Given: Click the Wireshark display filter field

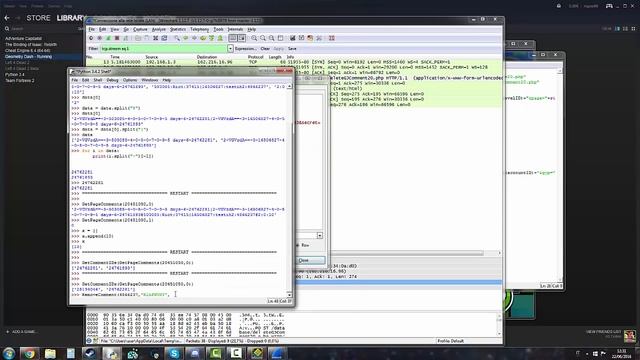Looking at the screenshot, I should pyautogui.click(x=164, y=49).
